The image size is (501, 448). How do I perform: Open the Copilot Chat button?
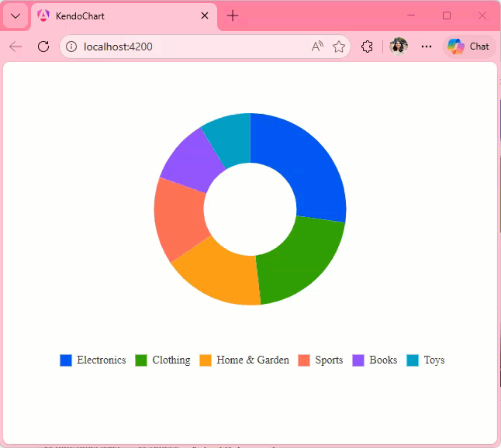pos(469,47)
